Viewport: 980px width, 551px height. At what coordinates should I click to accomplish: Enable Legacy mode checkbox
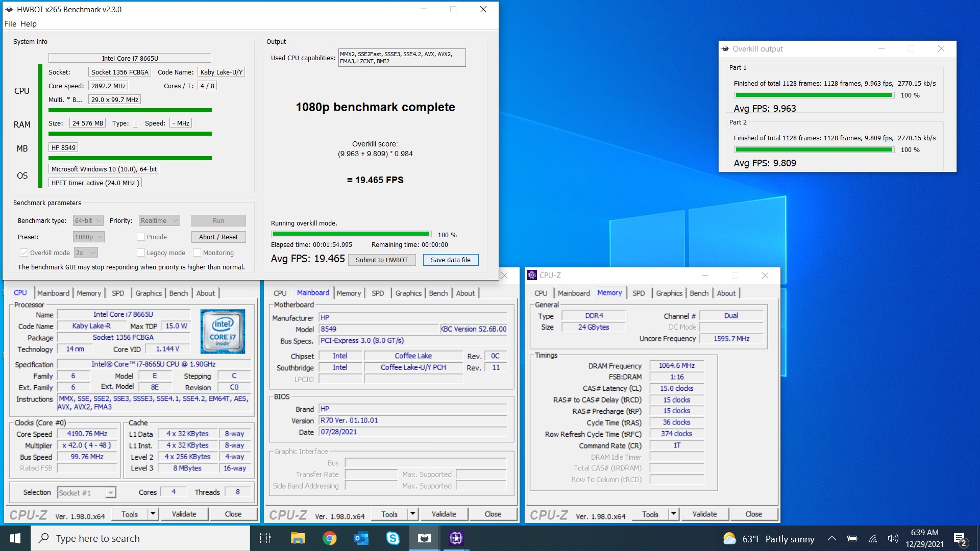[141, 253]
